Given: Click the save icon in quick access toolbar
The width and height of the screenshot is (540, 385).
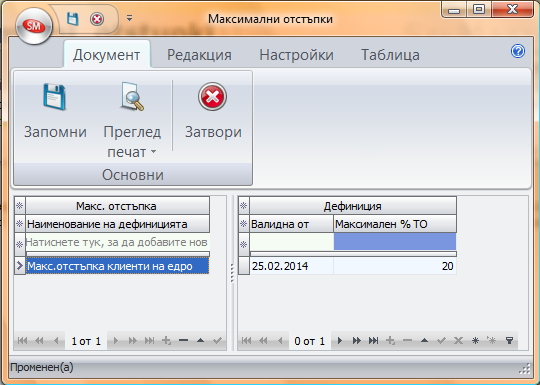Looking at the screenshot, I should pos(72,19).
